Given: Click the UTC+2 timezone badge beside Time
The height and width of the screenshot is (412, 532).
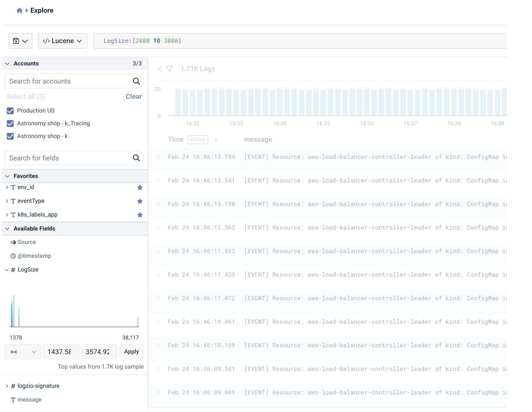Looking at the screenshot, I should click(x=198, y=139).
